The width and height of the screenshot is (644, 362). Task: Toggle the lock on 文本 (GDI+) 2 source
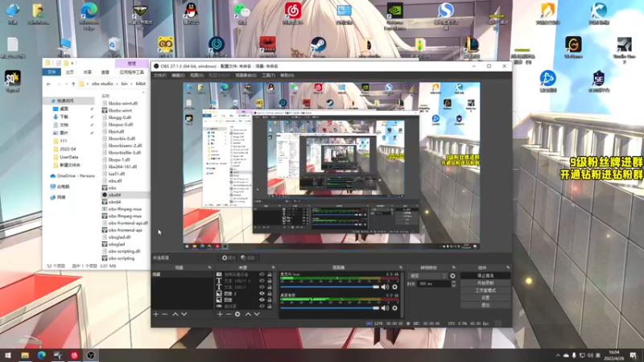(270, 281)
